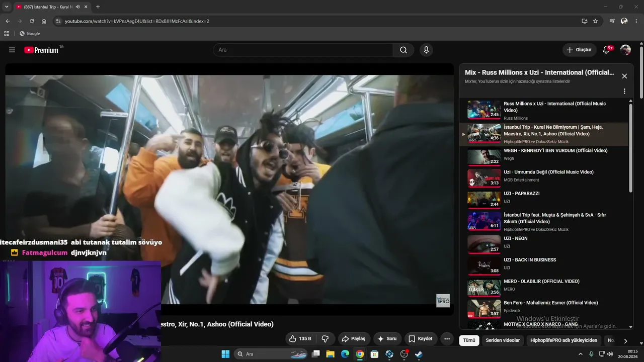The height and width of the screenshot is (362, 644).
Task: Open the notifications bell
Action: pos(607,50)
